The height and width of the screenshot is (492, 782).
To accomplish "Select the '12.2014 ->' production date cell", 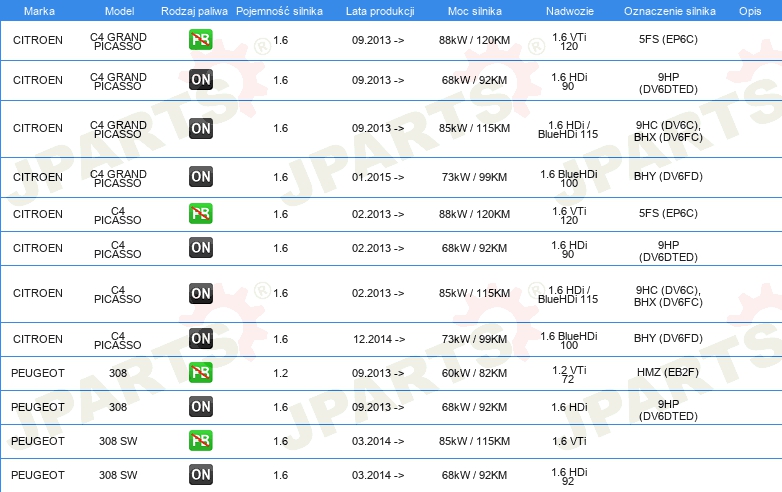I will pos(379,339).
